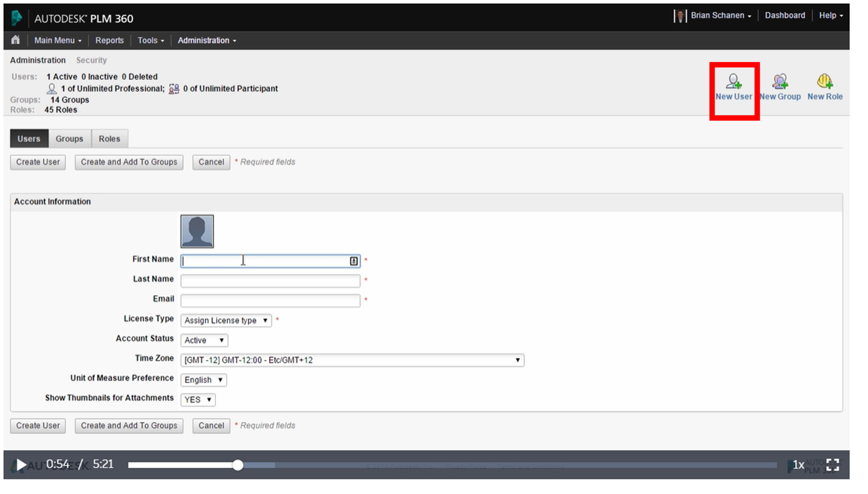This screenshot has width=868, height=494.
Task: Click the bottom Cancel button
Action: pyautogui.click(x=211, y=425)
